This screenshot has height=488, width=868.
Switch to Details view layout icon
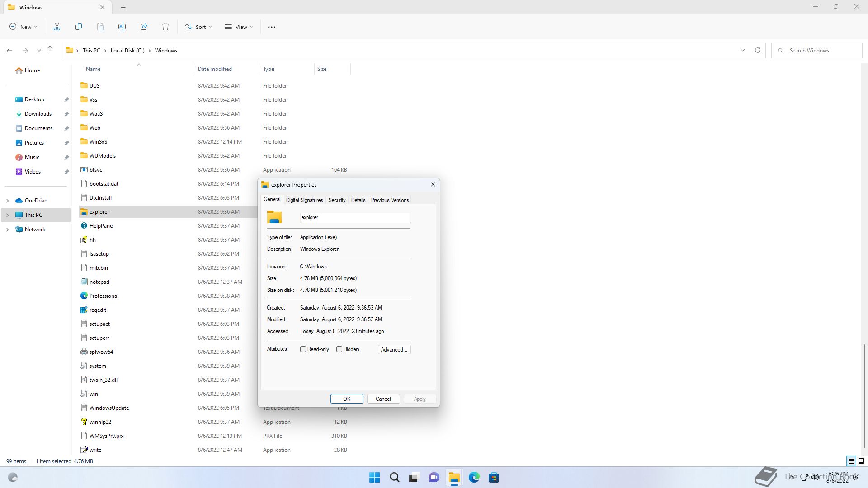(851, 461)
